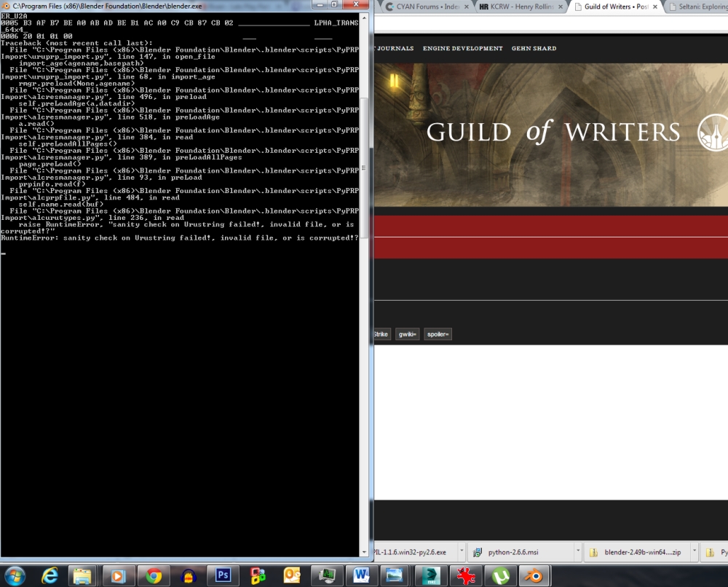Click the GUILD of WRITERS banner title
Screen dimensions: 728x587
point(553,133)
